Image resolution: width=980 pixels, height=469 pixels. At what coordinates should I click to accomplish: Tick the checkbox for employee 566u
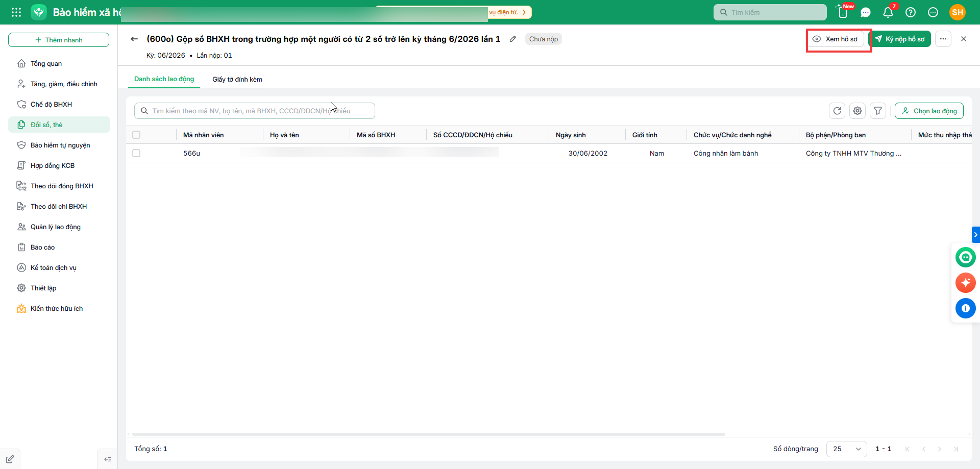pyautogui.click(x=136, y=153)
